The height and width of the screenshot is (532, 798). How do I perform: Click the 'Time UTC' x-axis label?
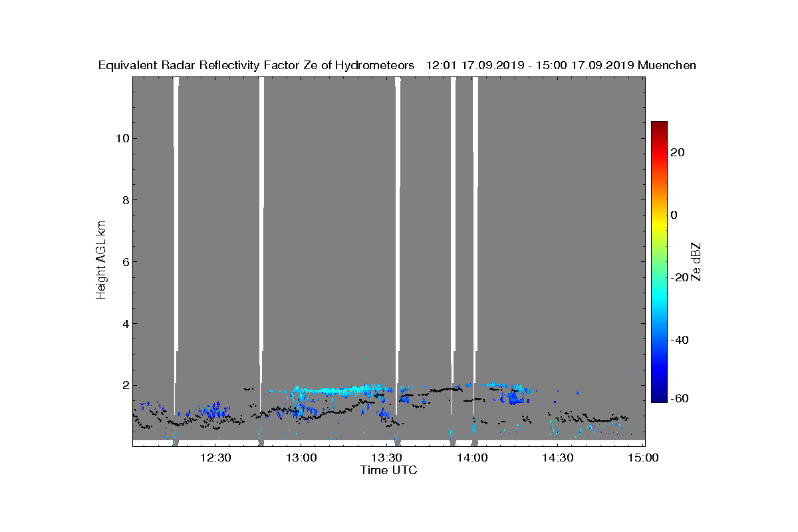pos(389,470)
